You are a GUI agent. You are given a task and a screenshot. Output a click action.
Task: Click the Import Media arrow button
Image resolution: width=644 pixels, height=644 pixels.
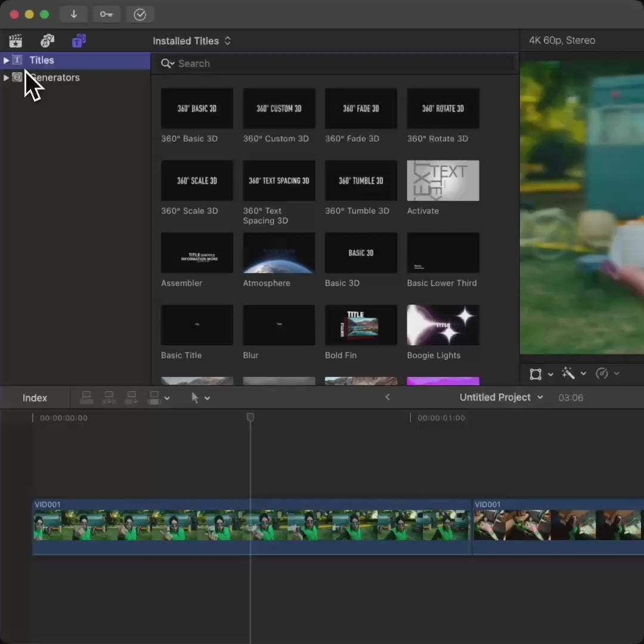coord(74,14)
